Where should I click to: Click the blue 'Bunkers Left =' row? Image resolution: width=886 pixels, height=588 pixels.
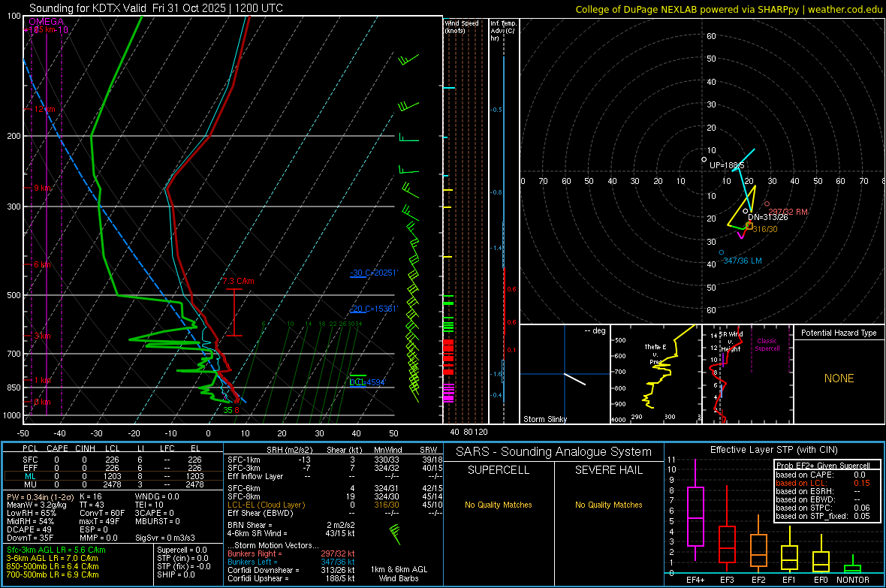point(291,562)
